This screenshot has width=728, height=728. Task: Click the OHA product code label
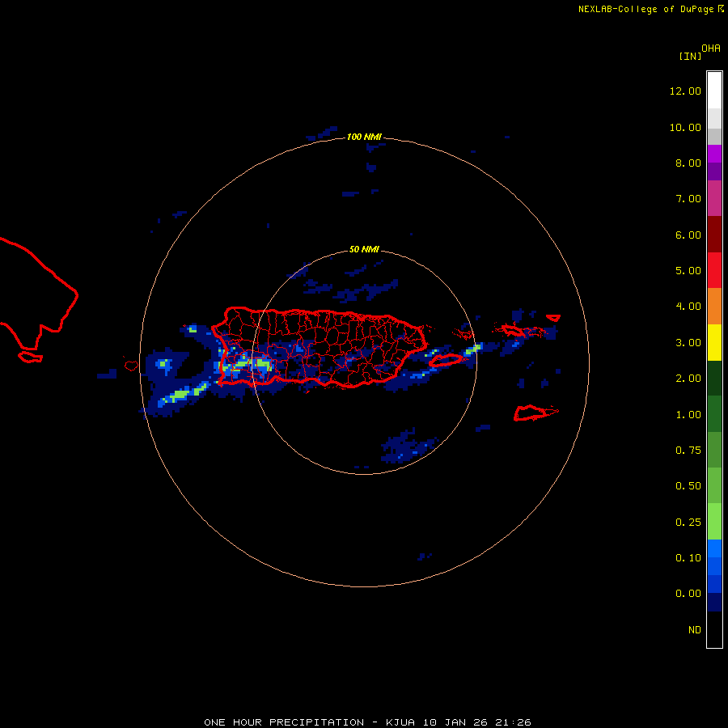tap(711, 49)
